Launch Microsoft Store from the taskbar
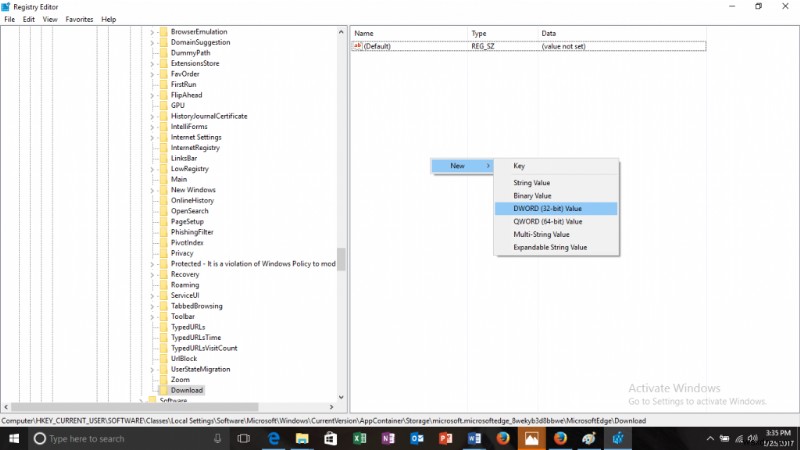The width and height of the screenshot is (800, 450). click(x=331, y=438)
